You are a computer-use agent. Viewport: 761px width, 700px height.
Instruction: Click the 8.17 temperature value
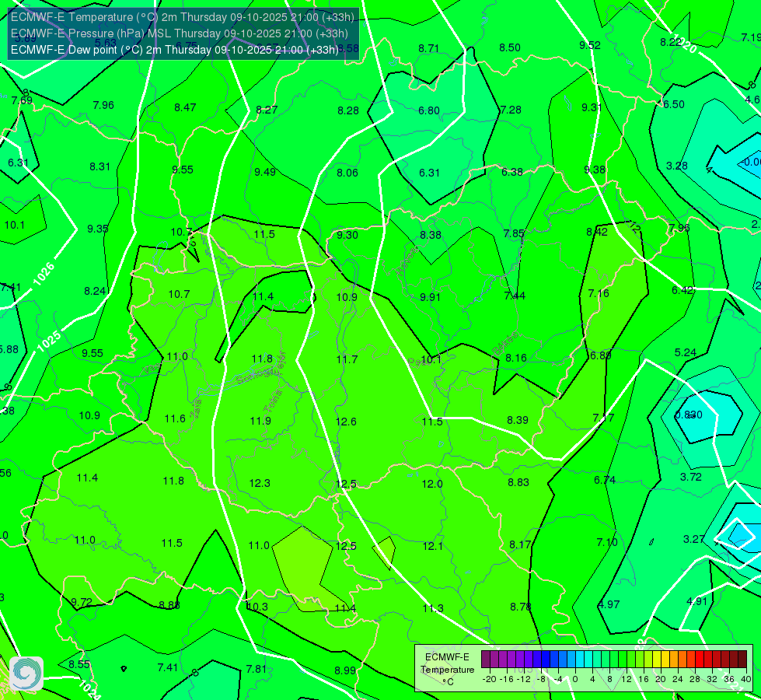(520, 544)
